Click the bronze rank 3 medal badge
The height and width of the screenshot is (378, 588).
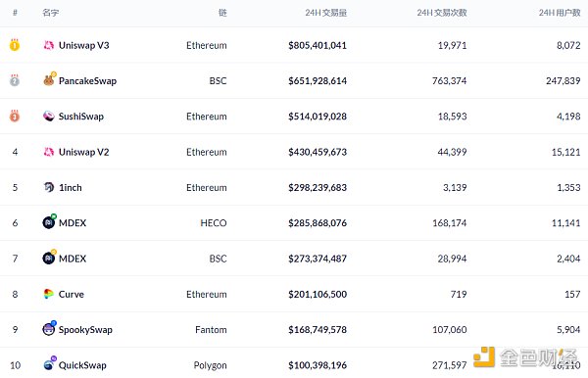pyautogui.click(x=15, y=116)
